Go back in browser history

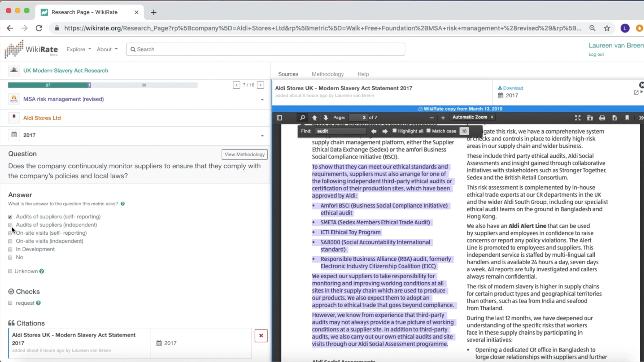[10, 28]
